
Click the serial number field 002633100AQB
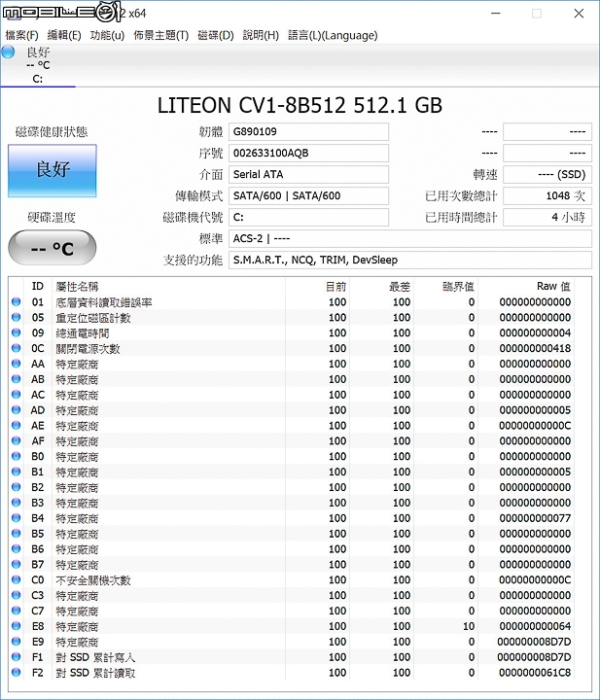coord(308,154)
